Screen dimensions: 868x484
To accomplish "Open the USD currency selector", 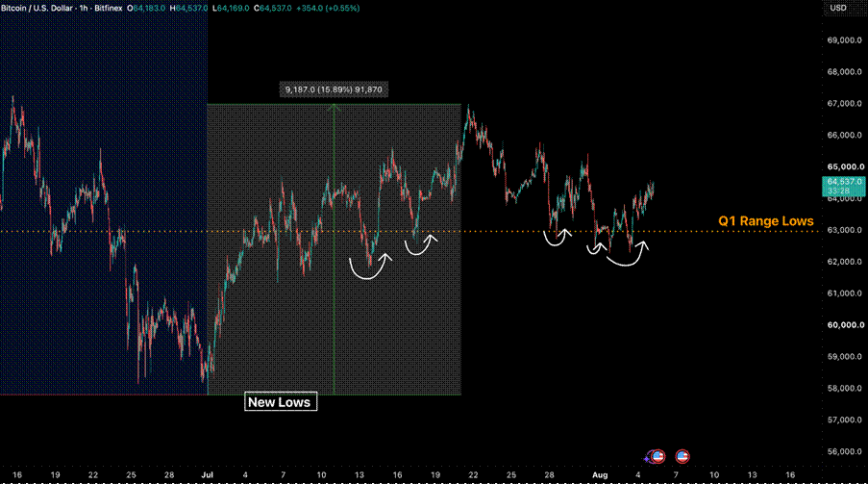I will (x=837, y=8).
